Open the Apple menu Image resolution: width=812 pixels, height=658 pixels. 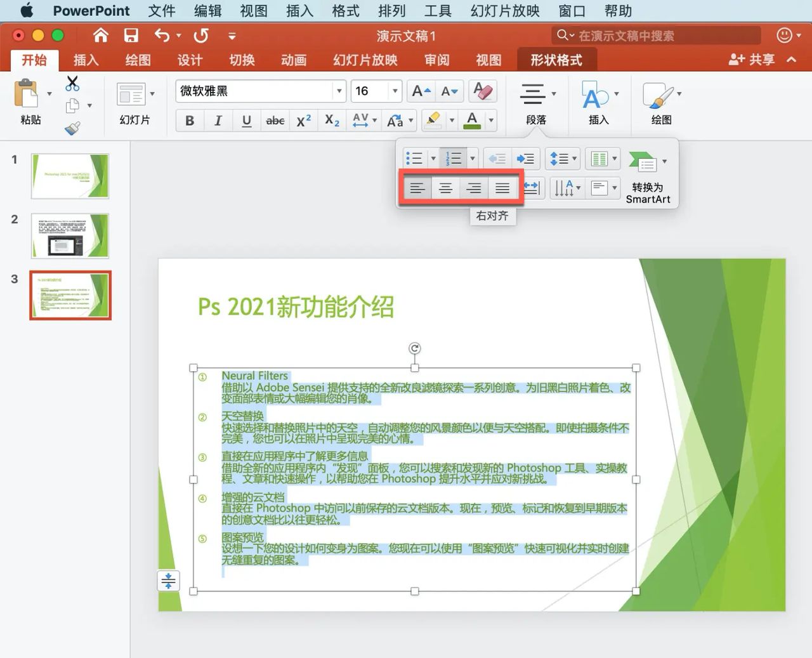26,11
